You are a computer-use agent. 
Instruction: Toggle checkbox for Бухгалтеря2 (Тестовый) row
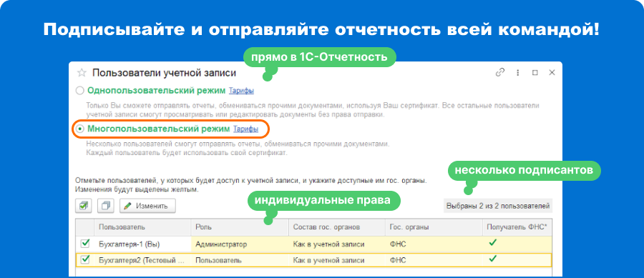(85, 259)
